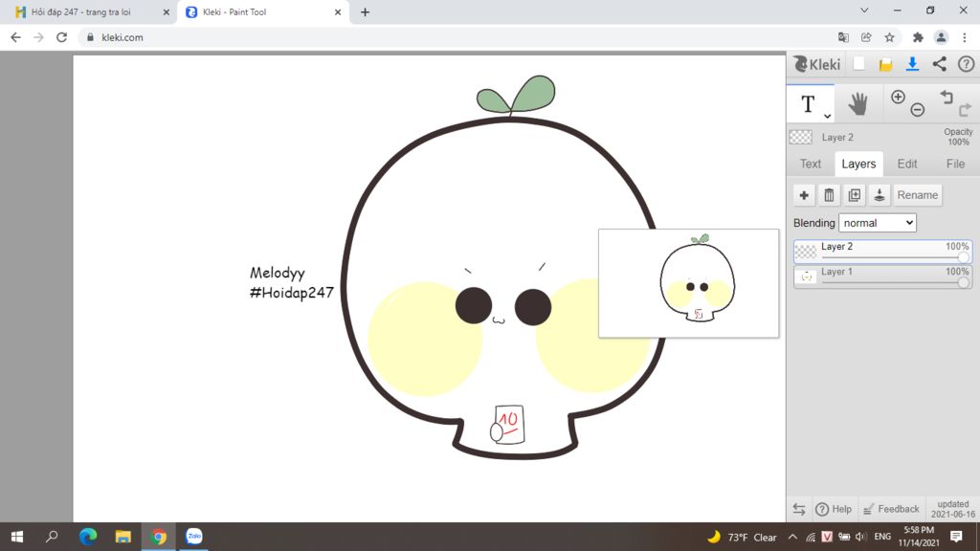The image size is (980, 551).
Task: Open the Chrome three-dot menu
Action: (x=965, y=37)
